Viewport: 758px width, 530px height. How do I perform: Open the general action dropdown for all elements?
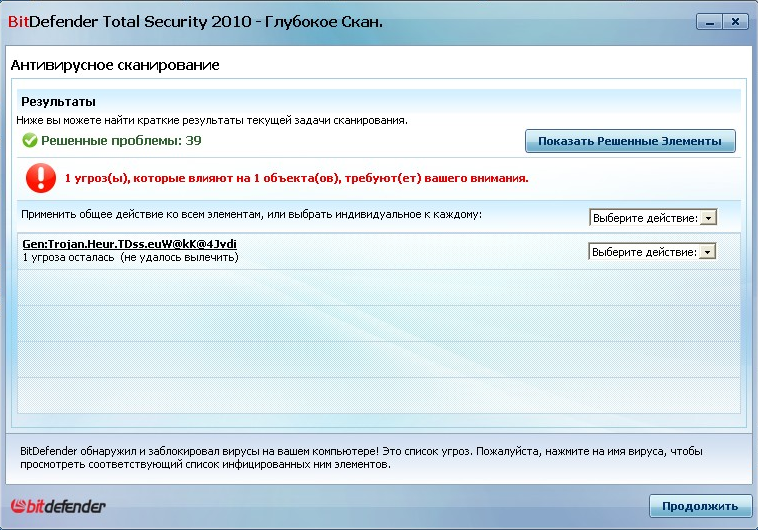pyautogui.click(x=653, y=218)
